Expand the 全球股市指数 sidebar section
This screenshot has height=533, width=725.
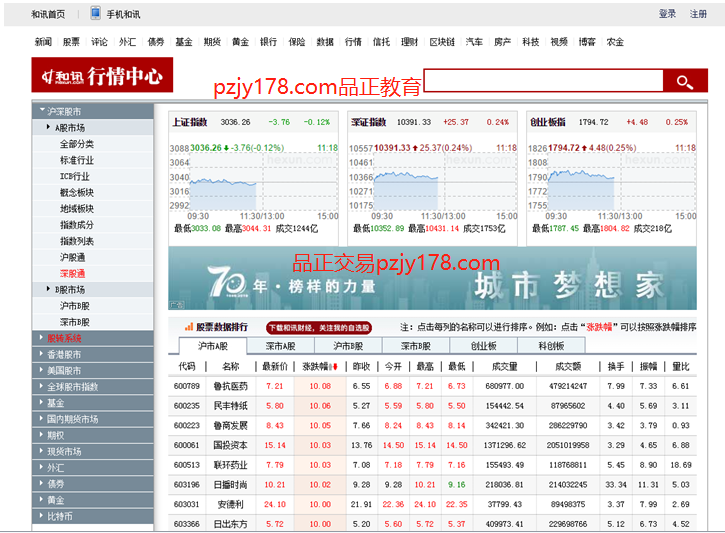(x=93, y=387)
